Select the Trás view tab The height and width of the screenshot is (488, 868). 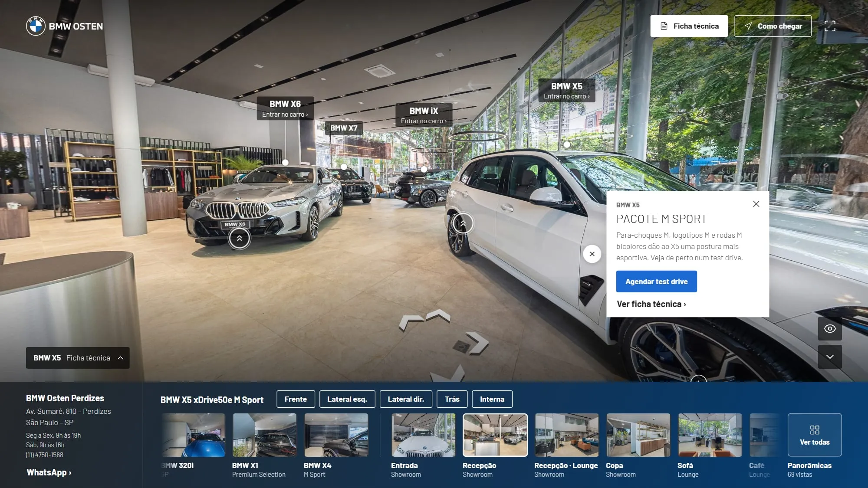coord(452,399)
